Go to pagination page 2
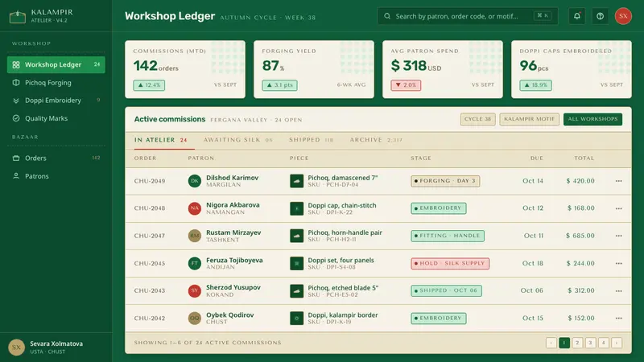This screenshot has width=644, height=362. click(577, 343)
